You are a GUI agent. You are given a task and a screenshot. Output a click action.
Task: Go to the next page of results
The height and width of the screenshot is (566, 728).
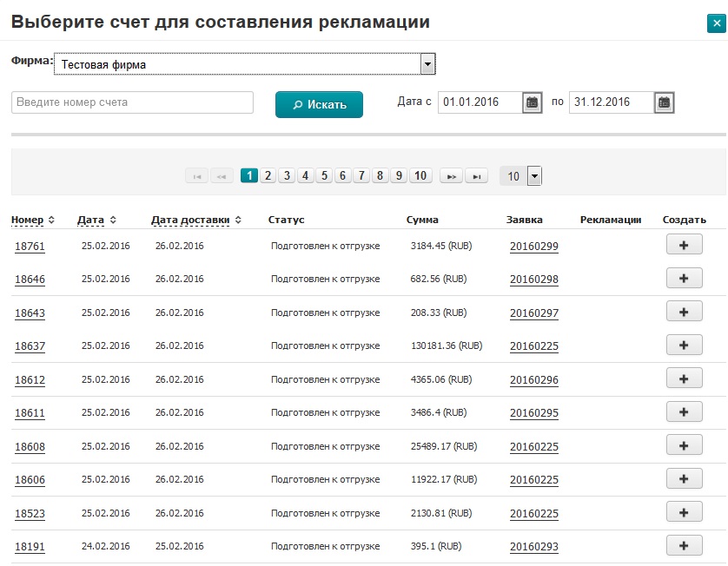[451, 176]
